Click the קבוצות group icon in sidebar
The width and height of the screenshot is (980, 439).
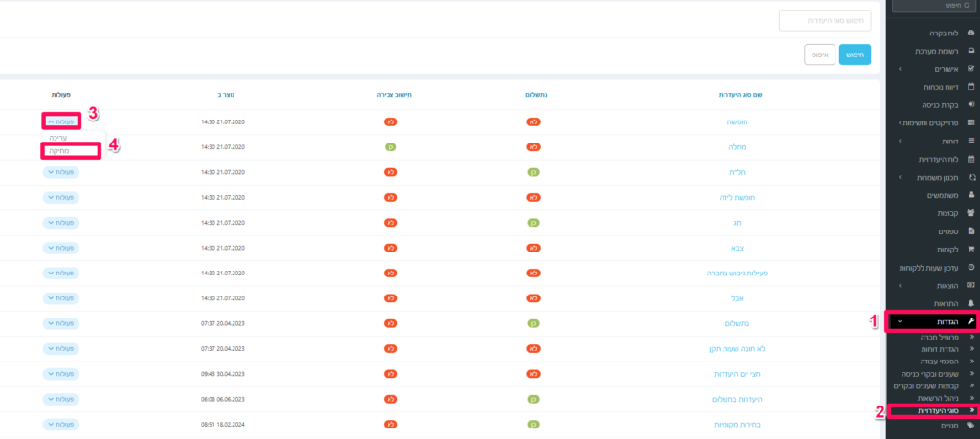click(x=971, y=213)
